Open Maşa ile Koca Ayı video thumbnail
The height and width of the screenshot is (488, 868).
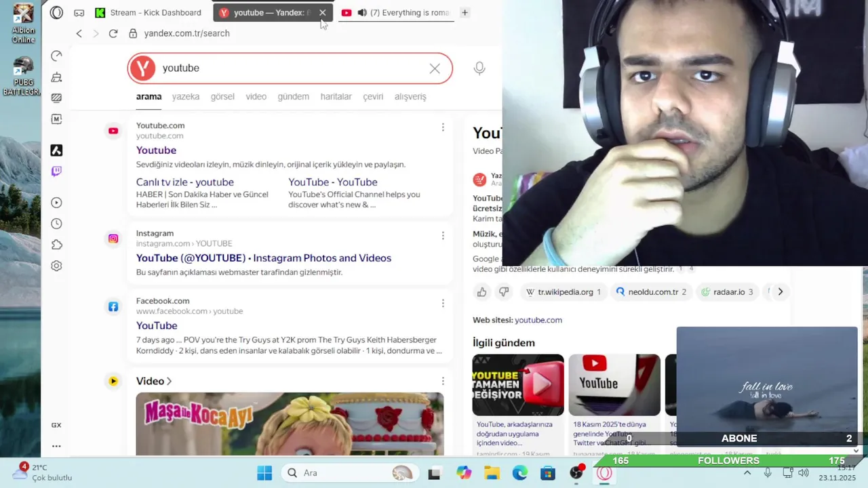[290, 424]
